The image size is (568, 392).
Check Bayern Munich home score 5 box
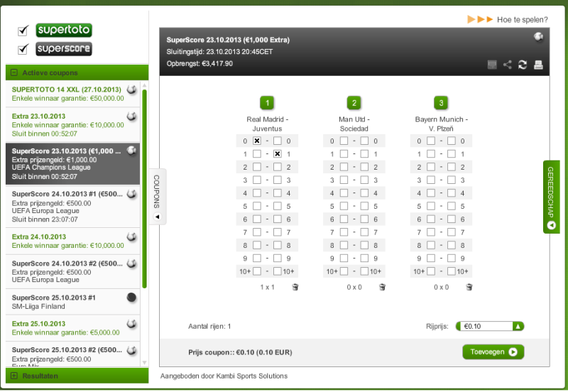pos(431,206)
